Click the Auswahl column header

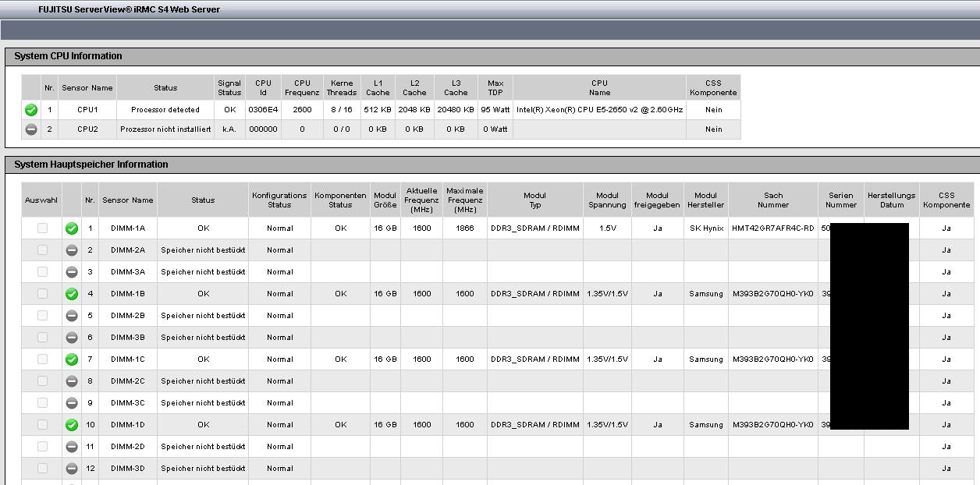[x=41, y=200]
